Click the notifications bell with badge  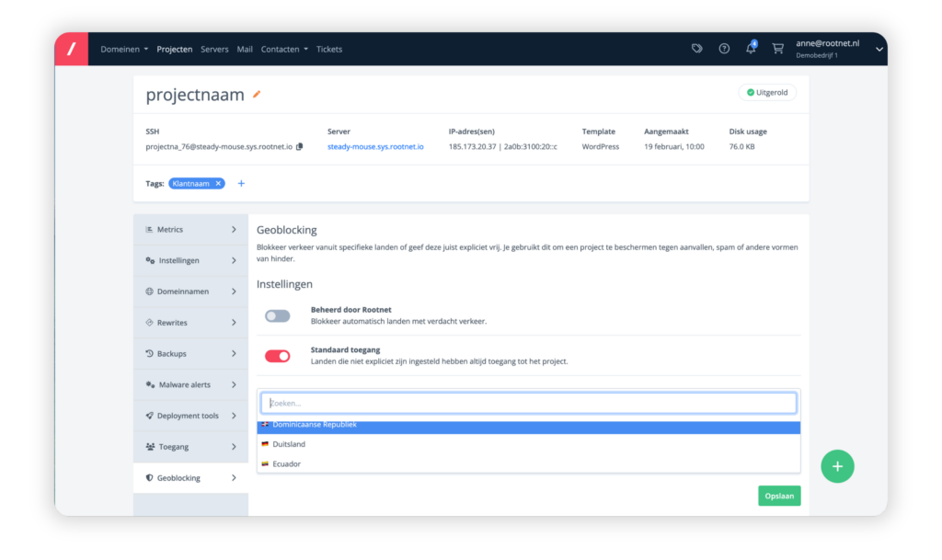point(751,48)
